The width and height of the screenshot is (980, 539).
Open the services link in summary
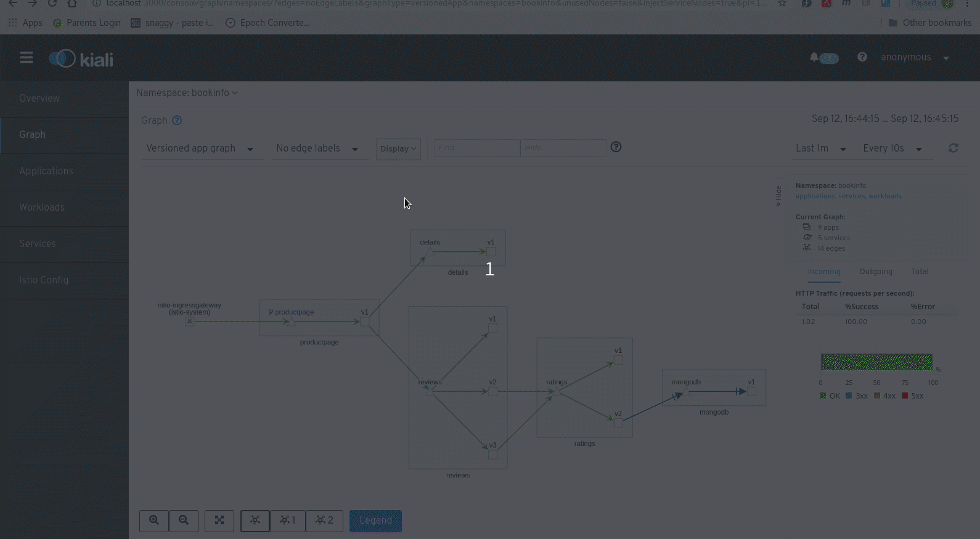coord(851,197)
